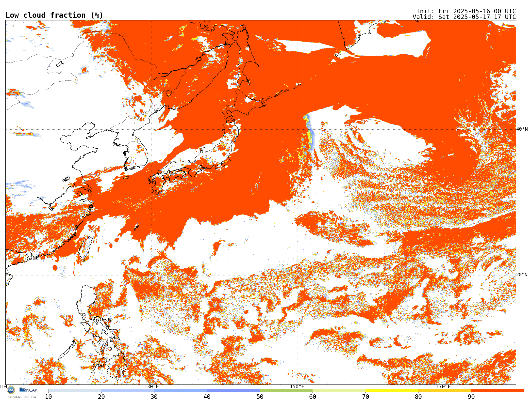Viewport: 532px width, 400px height.
Task: Select the 'Valid: Sat 2025-05-17 17 UTC' text
Action: click(464, 17)
